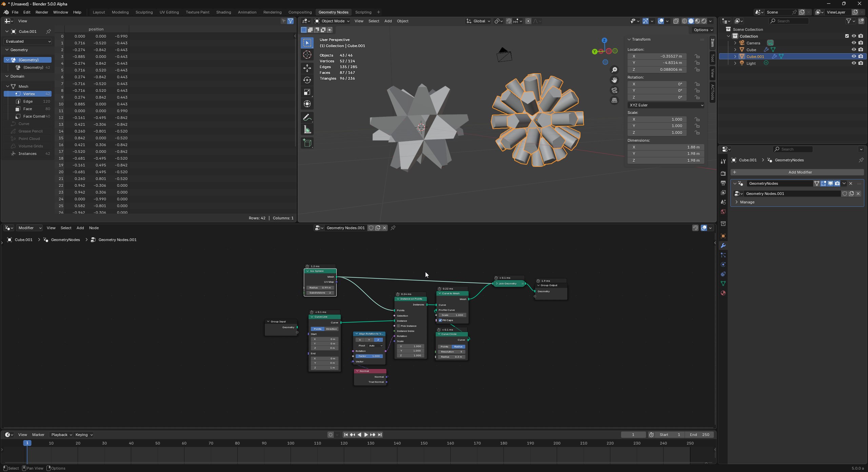
Task: Hide the Light object via eye icon
Action: pos(854,63)
